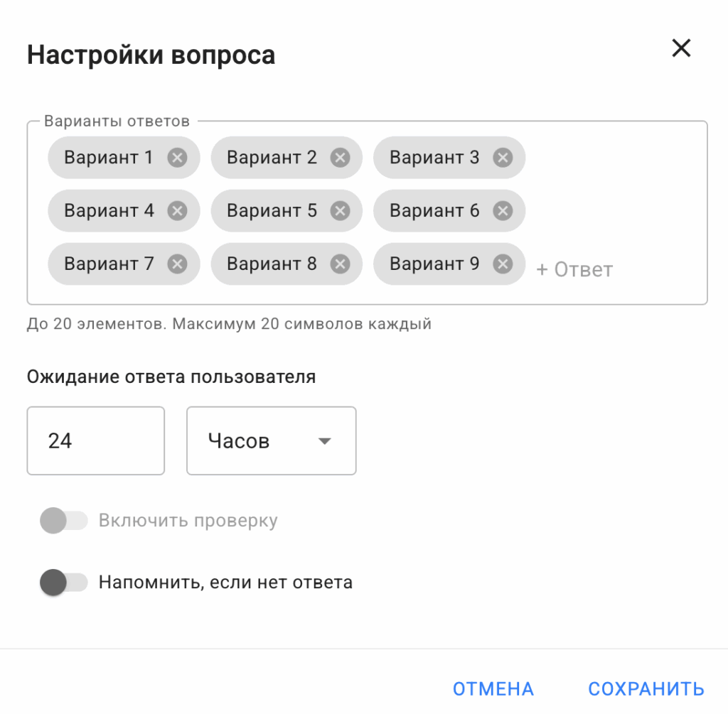Close the Настройки вопроса dialog

(681, 49)
